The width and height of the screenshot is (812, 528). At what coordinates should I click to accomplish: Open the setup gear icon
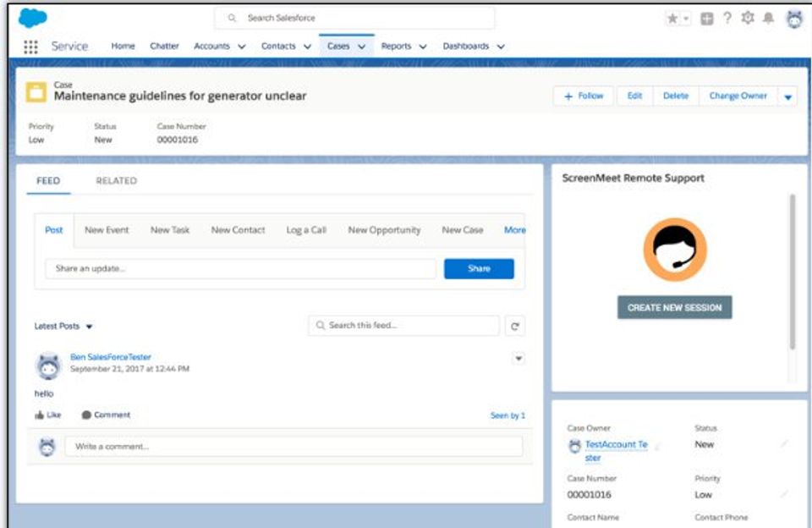(747, 18)
